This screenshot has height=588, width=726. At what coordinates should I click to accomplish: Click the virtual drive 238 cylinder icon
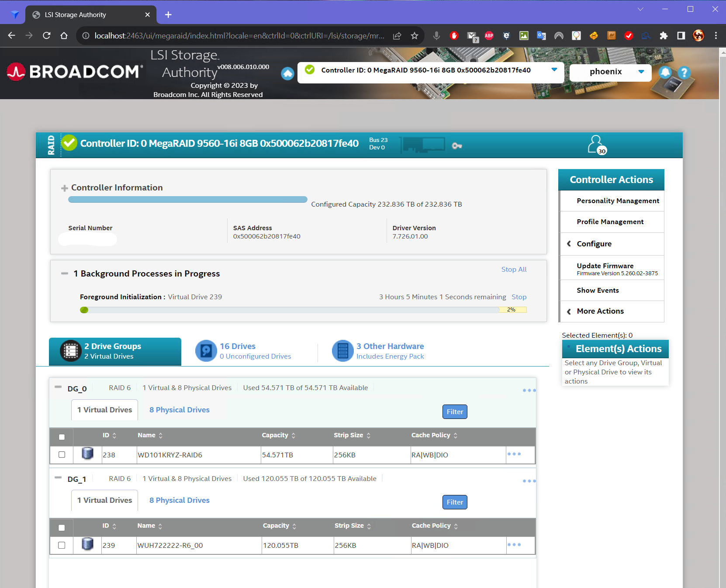(x=87, y=454)
